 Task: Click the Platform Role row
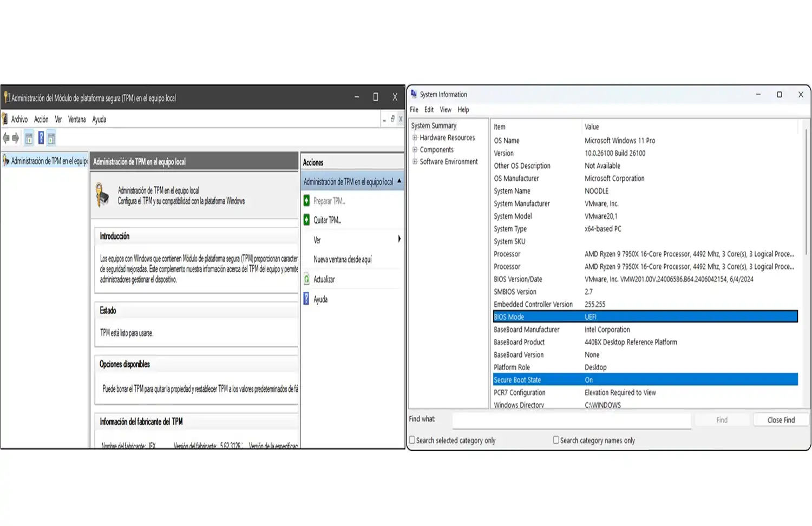[x=645, y=367]
